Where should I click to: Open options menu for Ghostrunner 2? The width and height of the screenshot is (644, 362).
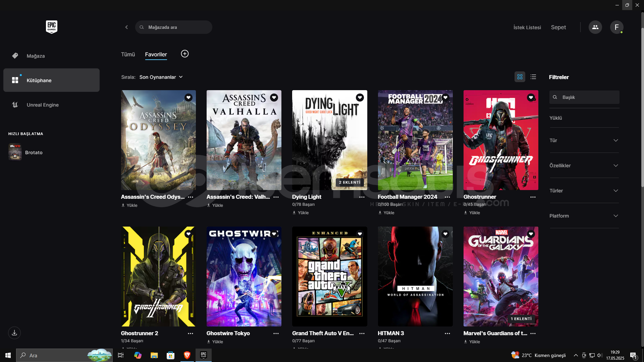click(x=191, y=334)
